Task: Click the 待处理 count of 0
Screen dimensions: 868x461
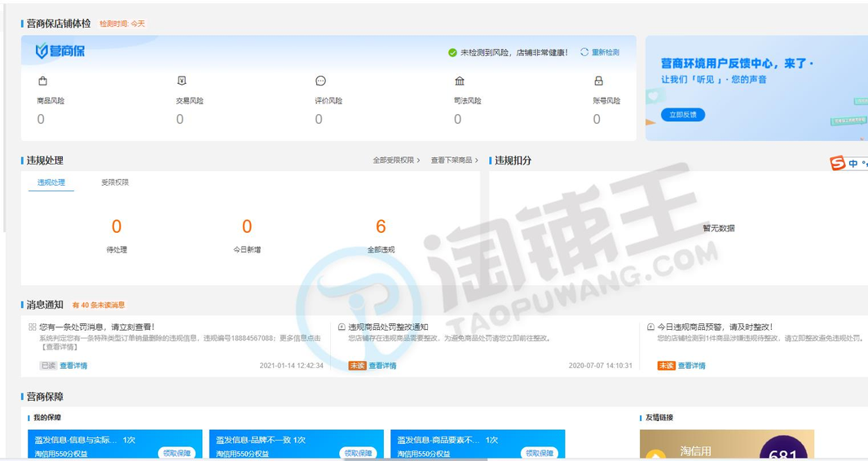Action: (x=117, y=226)
